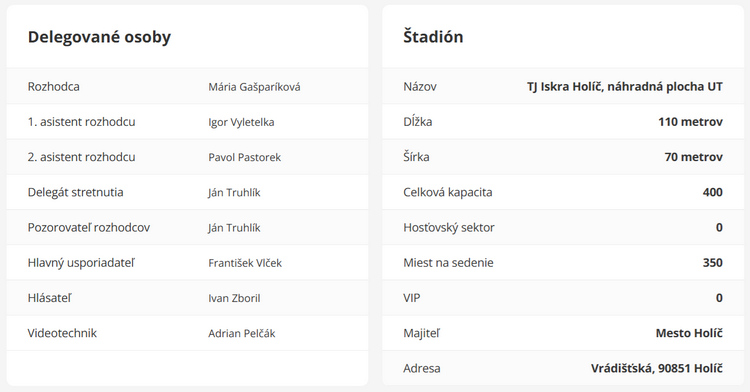Click the Miest na sedenie value 350
The width and height of the screenshot is (750, 392).
(x=713, y=262)
